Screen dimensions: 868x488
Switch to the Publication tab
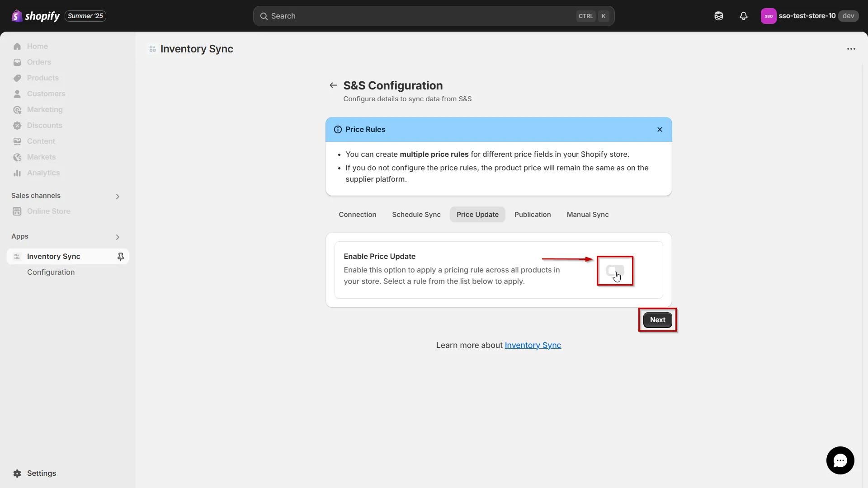(x=533, y=215)
